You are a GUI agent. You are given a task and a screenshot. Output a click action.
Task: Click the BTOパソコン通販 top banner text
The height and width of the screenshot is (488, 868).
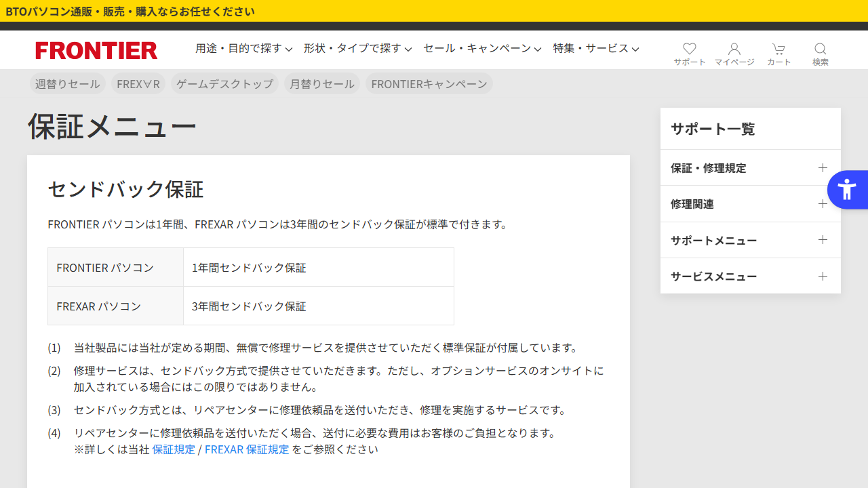[130, 11]
